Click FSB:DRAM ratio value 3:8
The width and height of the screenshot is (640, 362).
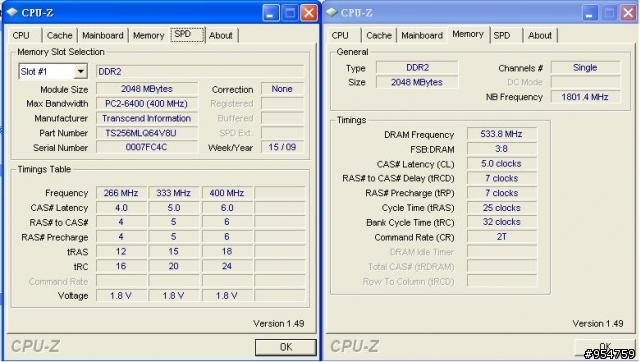click(502, 149)
